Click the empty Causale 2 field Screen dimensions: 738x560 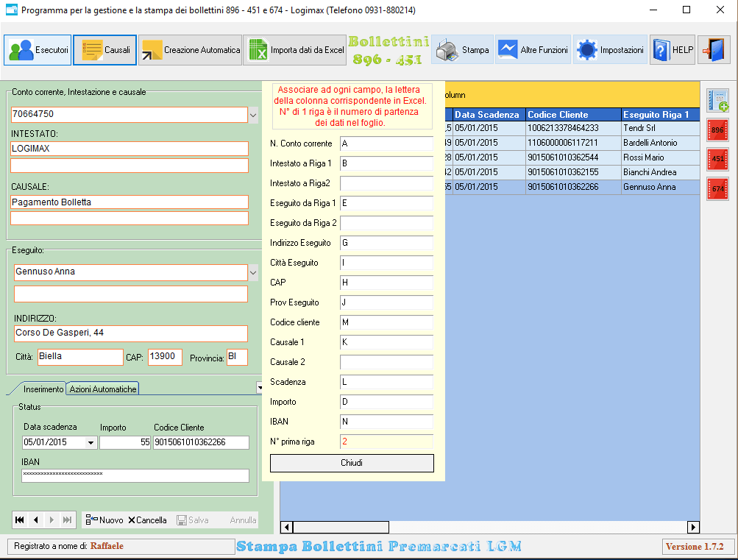click(x=386, y=362)
